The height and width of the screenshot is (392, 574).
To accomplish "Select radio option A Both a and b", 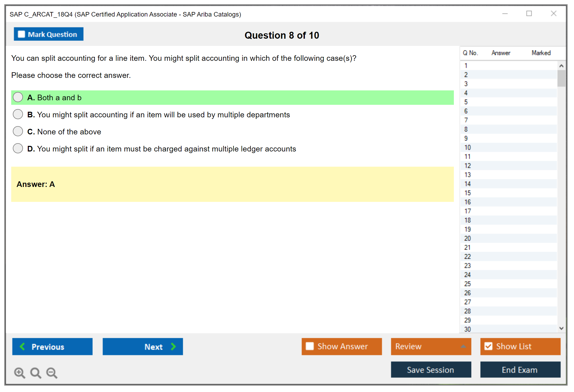I will click(x=18, y=97).
